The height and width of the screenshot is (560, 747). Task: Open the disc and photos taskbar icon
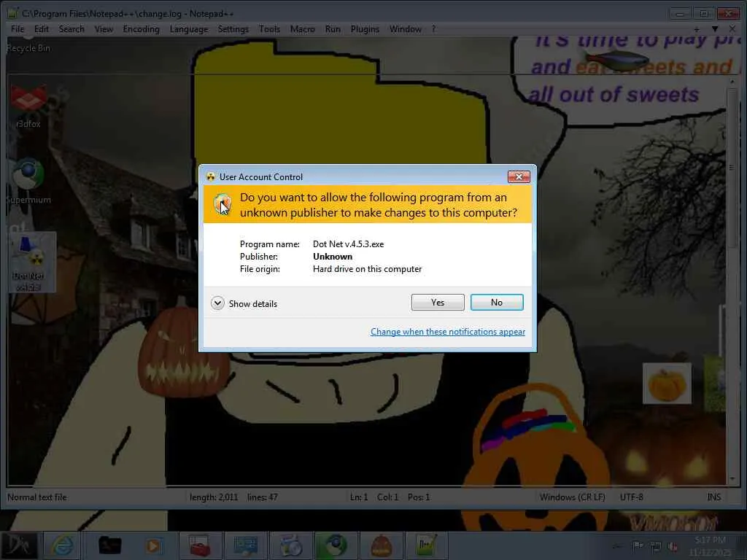coord(290,545)
